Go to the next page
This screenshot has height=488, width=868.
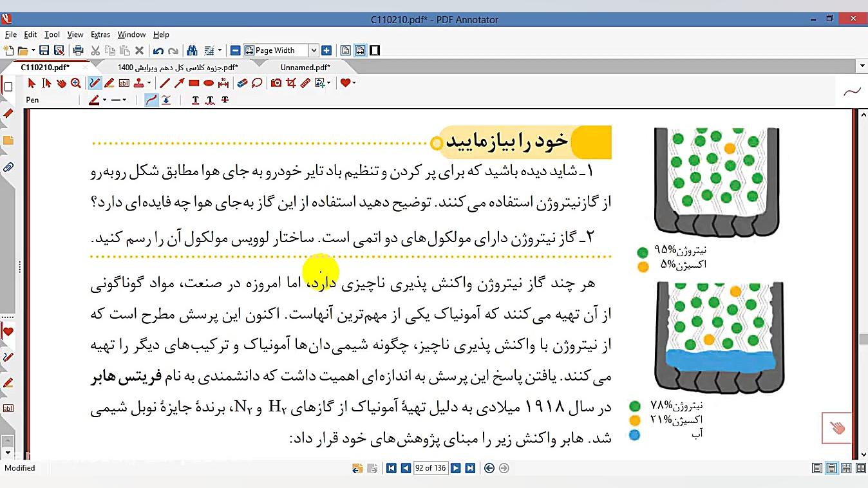tap(455, 469)
